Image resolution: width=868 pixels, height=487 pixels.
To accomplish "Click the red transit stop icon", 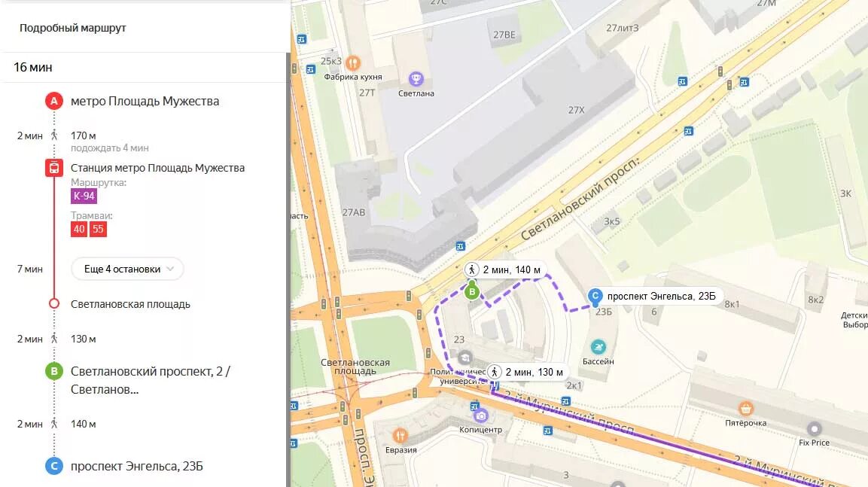I will tap(53, 168).
